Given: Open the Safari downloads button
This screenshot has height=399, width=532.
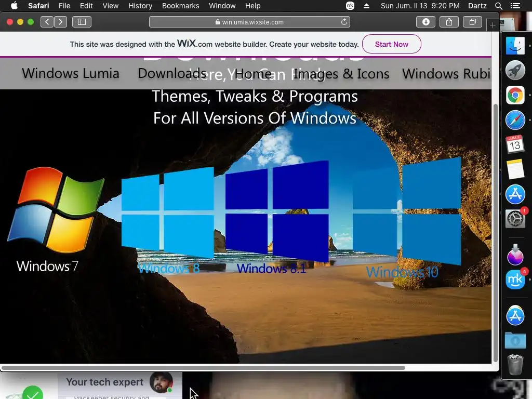Looking at the screenshot, I should point(426,22).
